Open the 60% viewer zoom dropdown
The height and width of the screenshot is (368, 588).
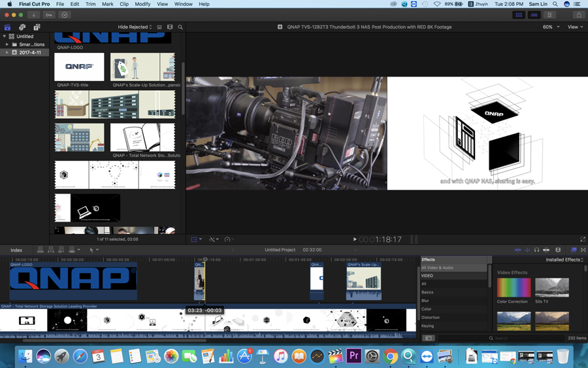click(551, 27)
